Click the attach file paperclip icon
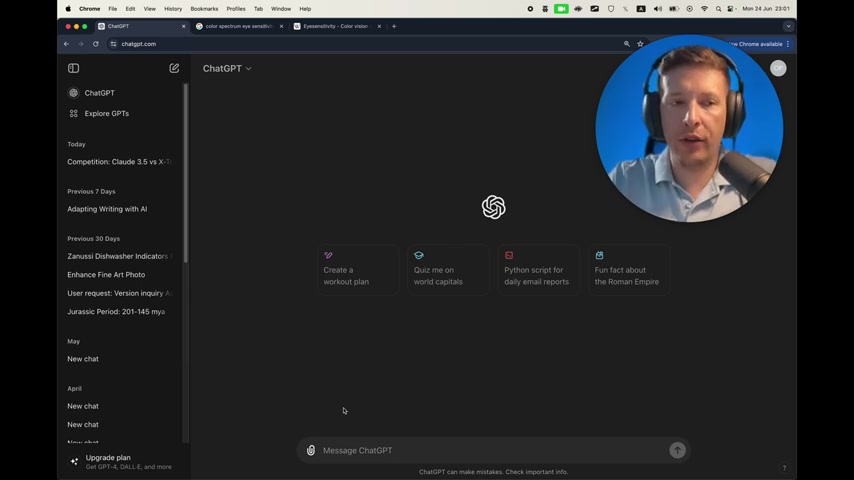This screenshot has width=854, height=480. 310,451
